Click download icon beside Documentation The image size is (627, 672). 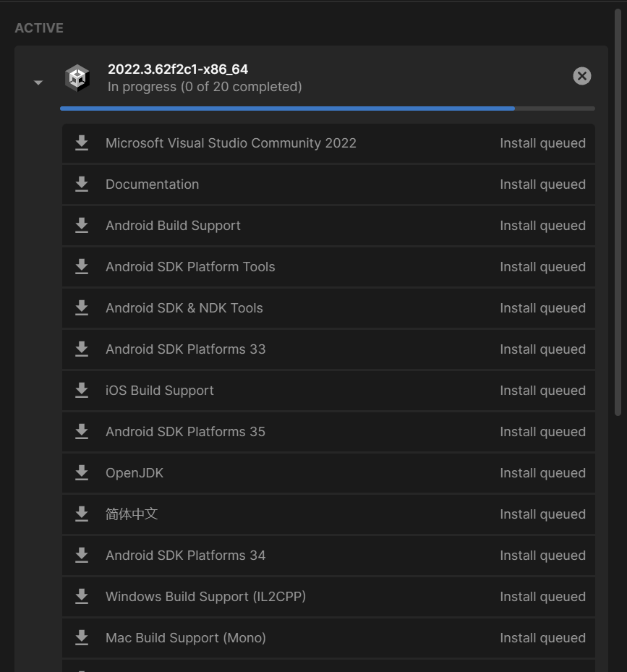pos(82,184)
